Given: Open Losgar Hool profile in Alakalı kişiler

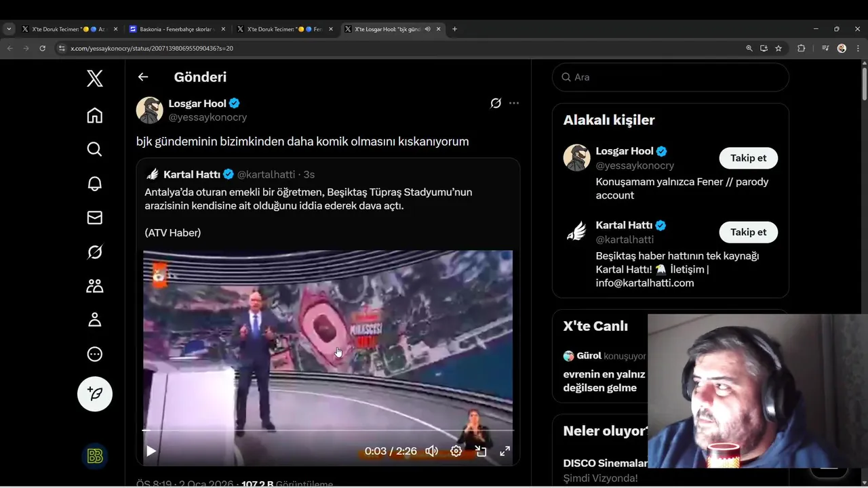Looking at the screenshot, I should tap(624, 151).
